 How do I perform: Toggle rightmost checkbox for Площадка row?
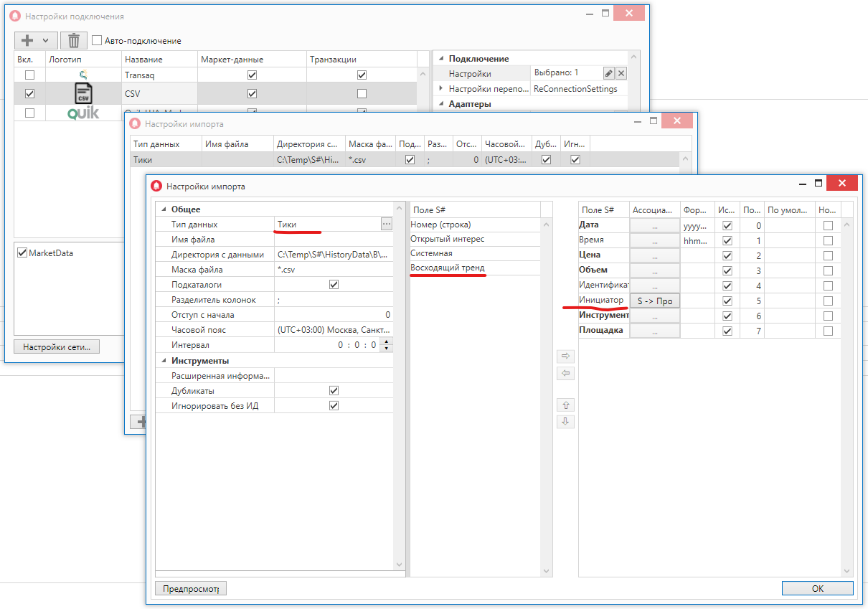click(x=828, y=331)
